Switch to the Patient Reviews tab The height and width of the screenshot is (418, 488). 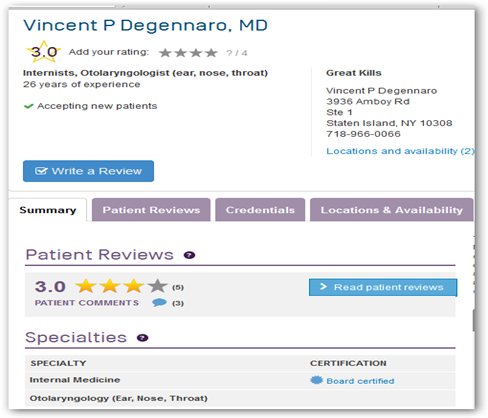pyautogui.click(x=151, y=210)
